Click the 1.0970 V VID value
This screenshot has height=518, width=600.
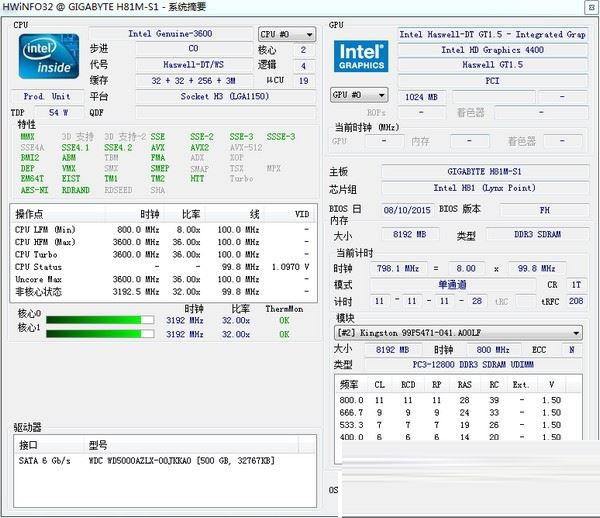coord(290,267)
